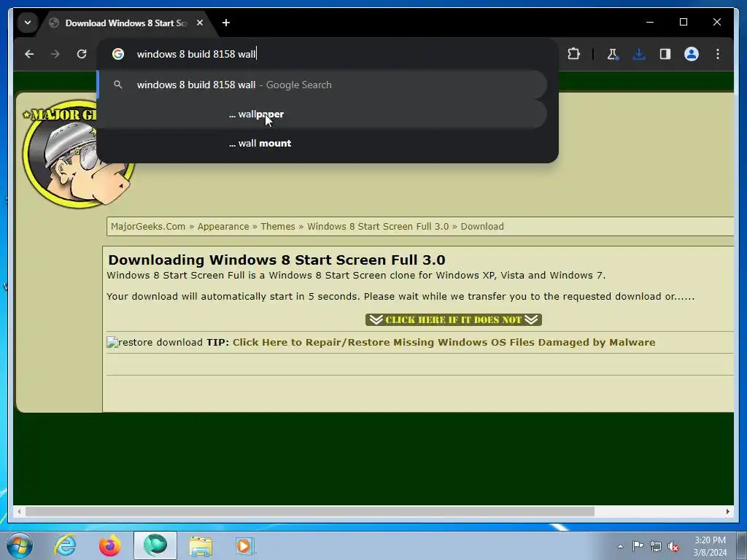Viewport: 747px width, 560px height.
Task: Go forward to the next page
Action: tap(55, 54)
